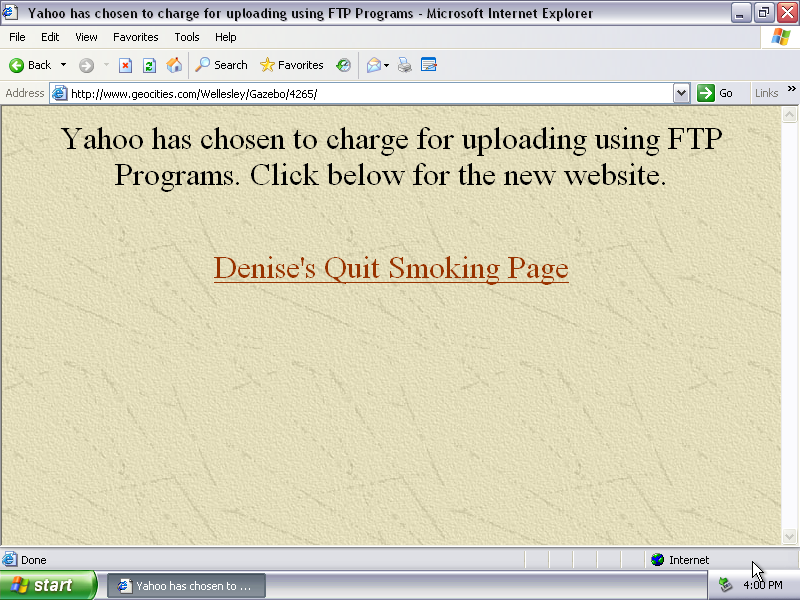Viewport: 800px width, 600px height.
Task: Open the Favorites menu
Action: coord(136,37)
